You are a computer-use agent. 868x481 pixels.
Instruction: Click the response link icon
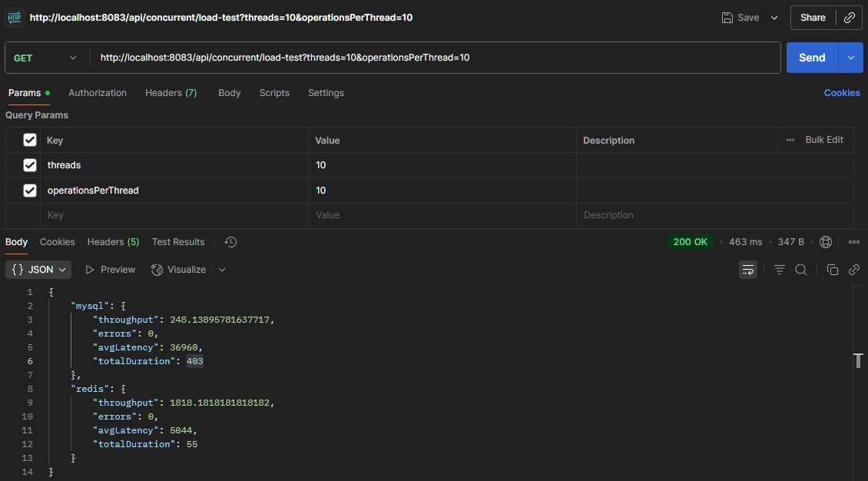pos(854,270)
